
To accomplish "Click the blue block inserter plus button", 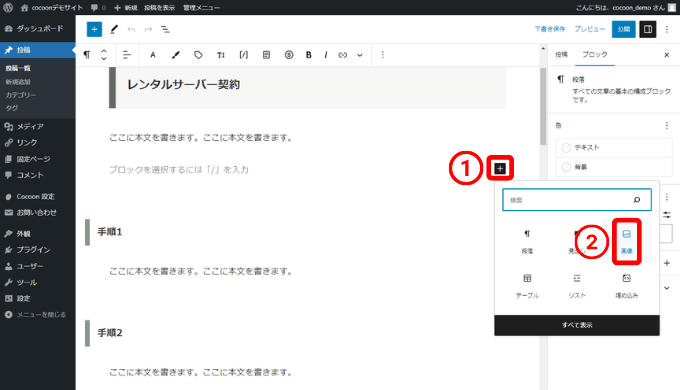I will (x=94, y=29).
